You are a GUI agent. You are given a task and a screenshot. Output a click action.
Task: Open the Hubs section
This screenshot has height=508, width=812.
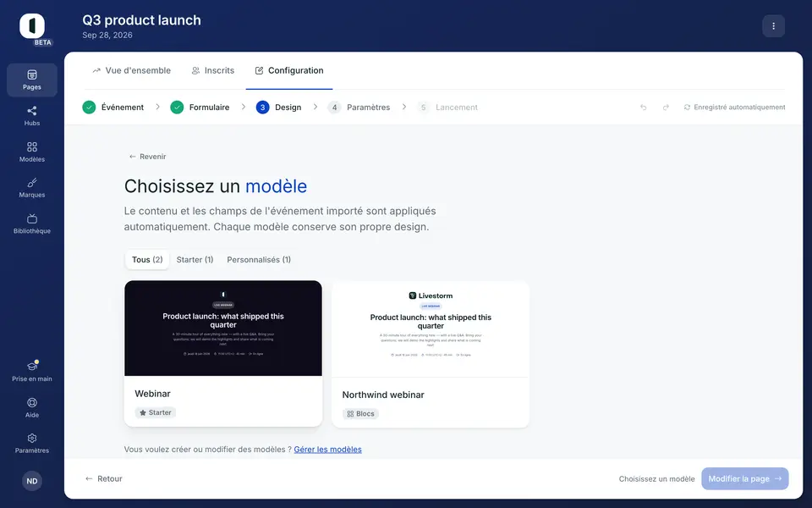(31, 116)
